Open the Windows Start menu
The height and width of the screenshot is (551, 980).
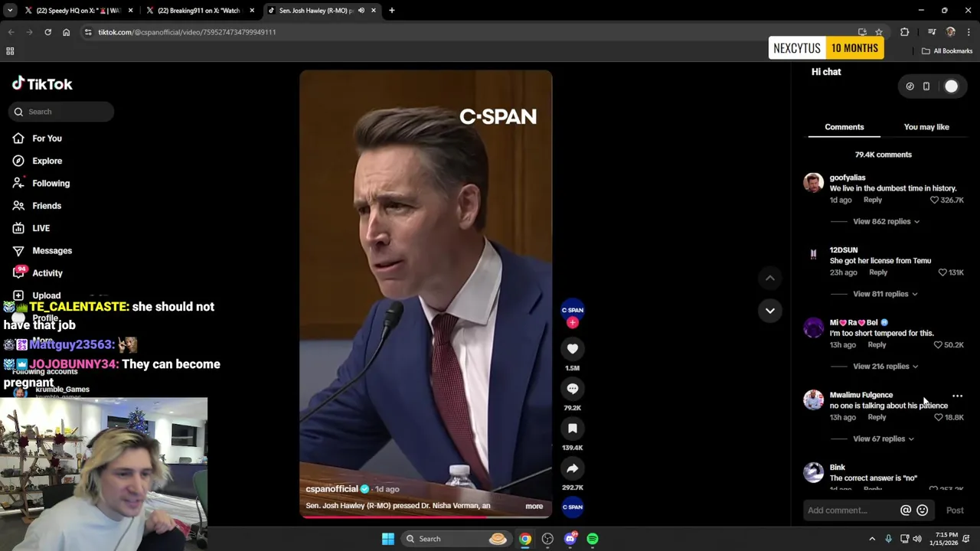click(x=388, y=539)
